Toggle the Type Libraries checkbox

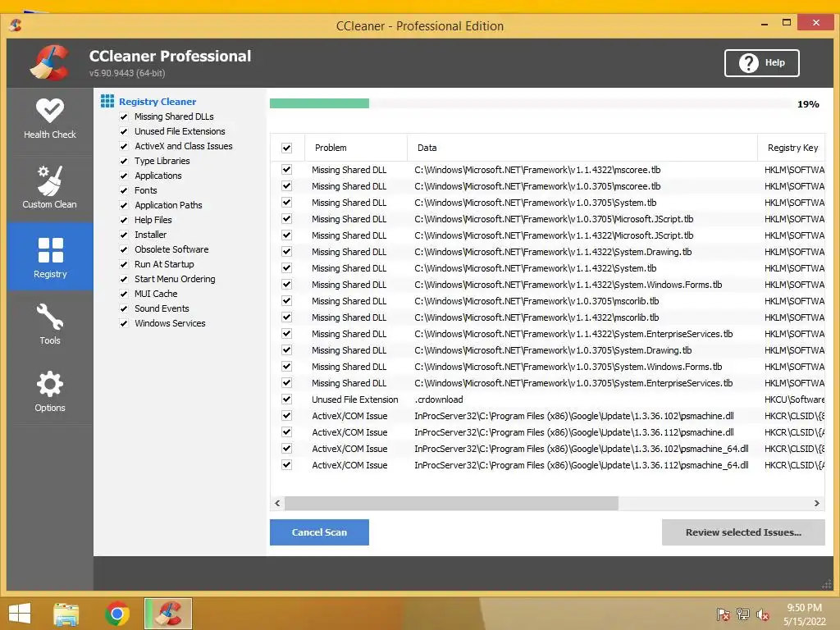124,162
